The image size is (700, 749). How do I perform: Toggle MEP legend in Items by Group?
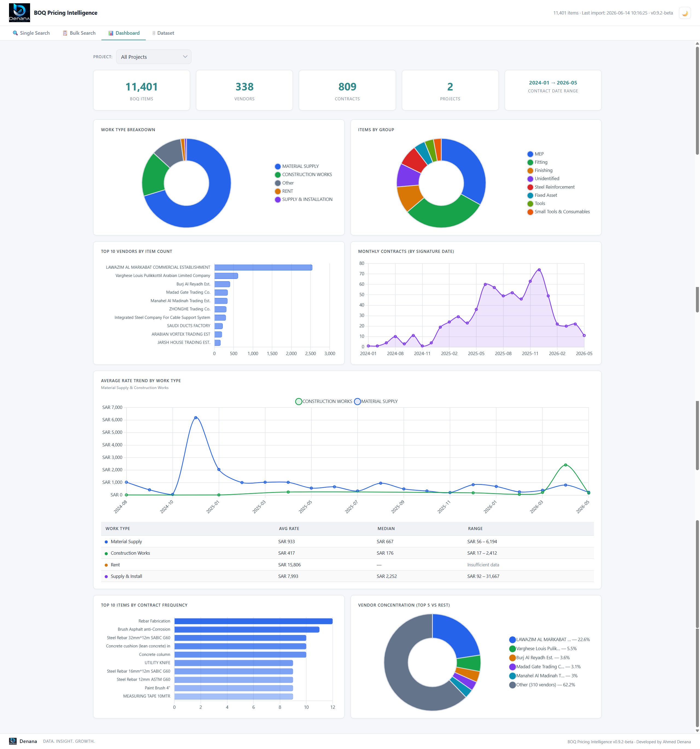click(x=535, y=154)
